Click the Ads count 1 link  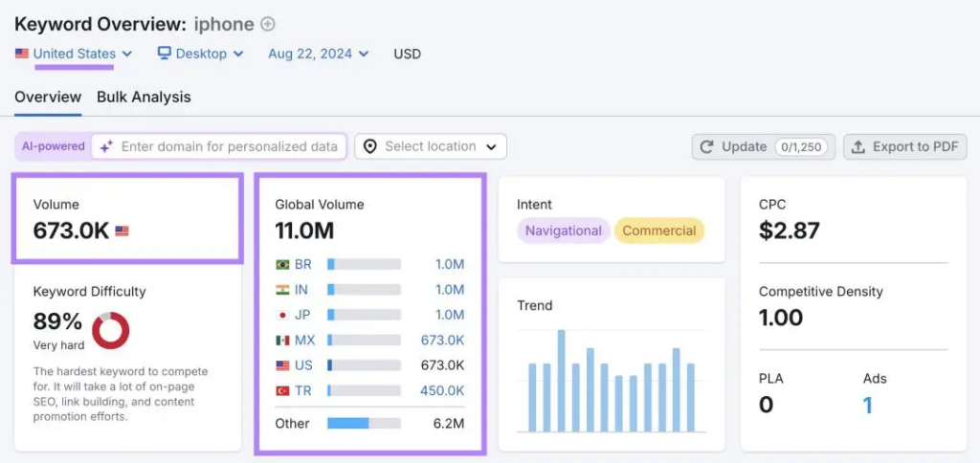coord(867,406)
